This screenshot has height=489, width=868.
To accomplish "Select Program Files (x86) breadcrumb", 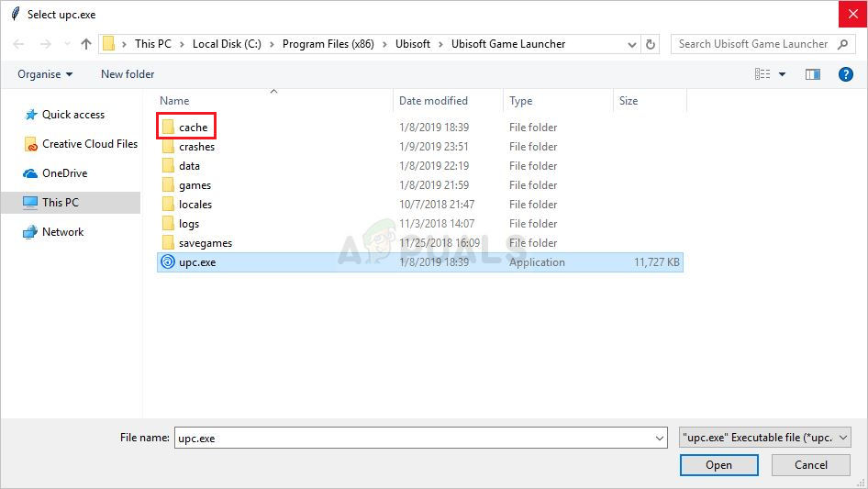I will coord(328,44).
